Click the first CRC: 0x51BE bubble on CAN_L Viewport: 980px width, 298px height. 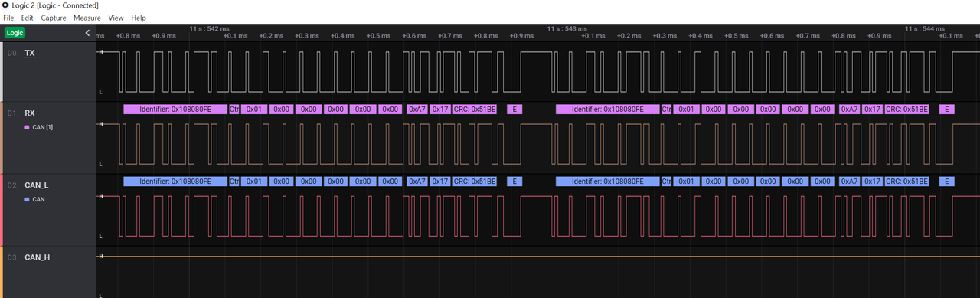[475, 182]
